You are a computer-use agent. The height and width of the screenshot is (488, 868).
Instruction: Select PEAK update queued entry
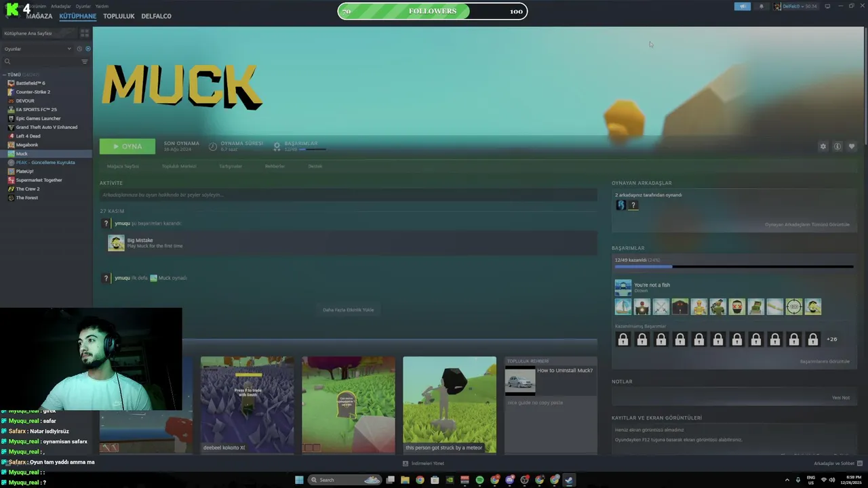pos(46,163)
